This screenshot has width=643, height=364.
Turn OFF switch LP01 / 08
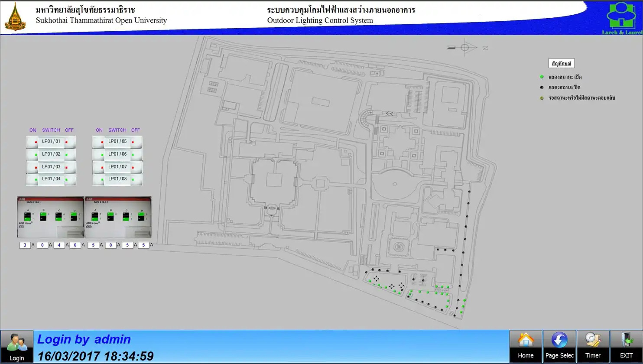coord(135,179)
